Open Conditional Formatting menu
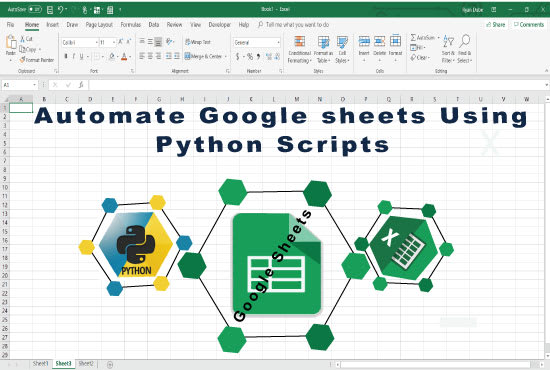Image resolution: width=550 pixels, height=370 pixels. [299, 49]
